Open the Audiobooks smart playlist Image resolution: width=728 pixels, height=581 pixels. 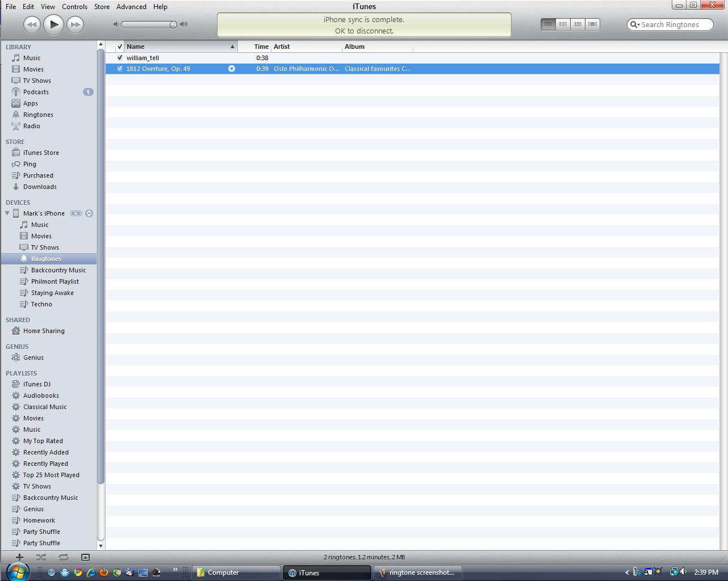click(41, 395)
